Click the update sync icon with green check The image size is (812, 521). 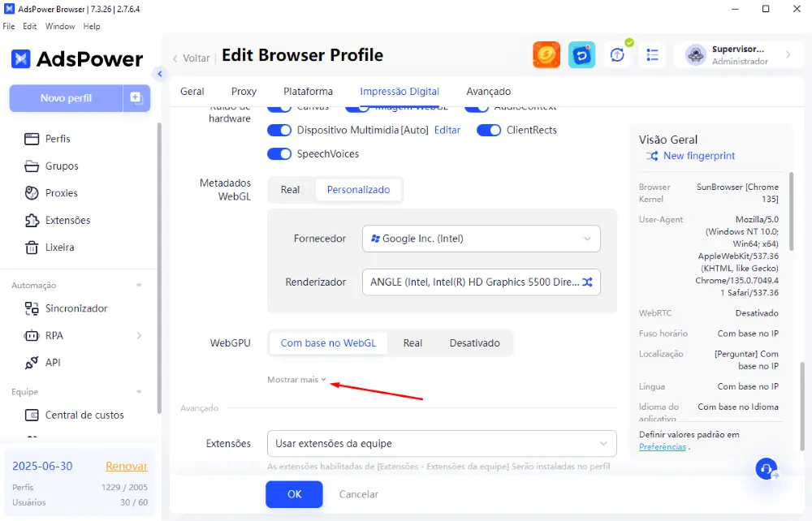[x=617, y=55]
